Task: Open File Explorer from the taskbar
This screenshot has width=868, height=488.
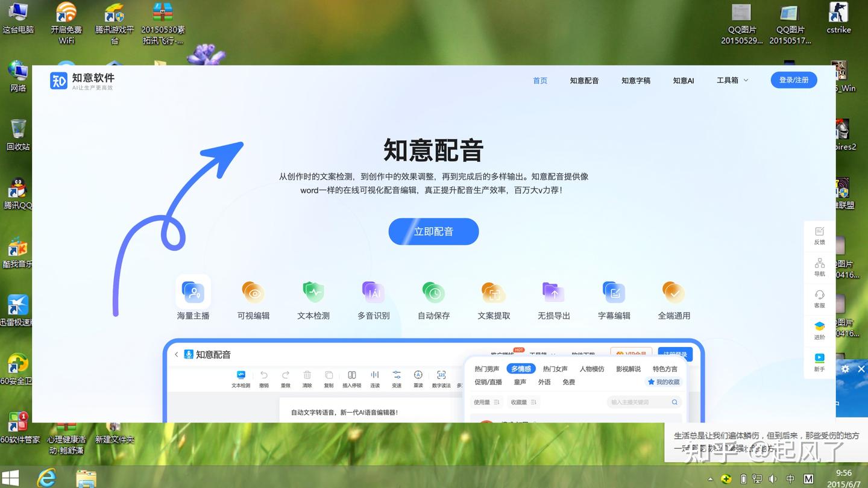Action: click(x=86, y=478)
